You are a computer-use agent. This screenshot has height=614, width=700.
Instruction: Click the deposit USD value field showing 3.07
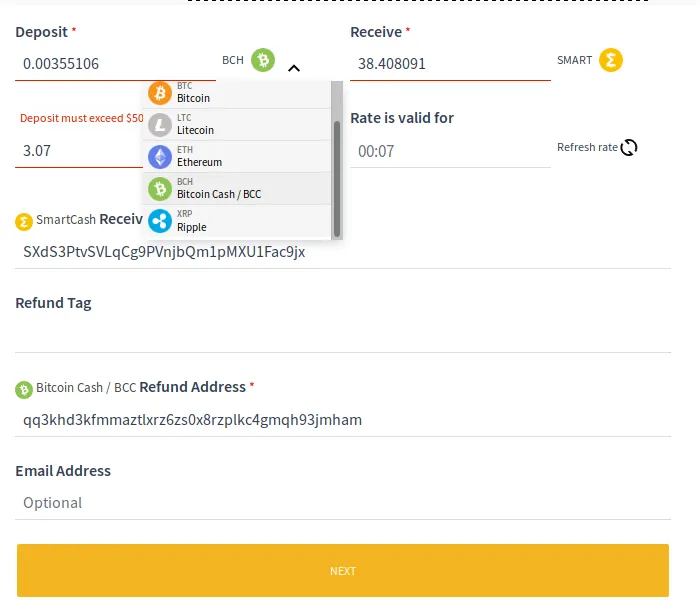pyautogui.click(x=79, y=151)
